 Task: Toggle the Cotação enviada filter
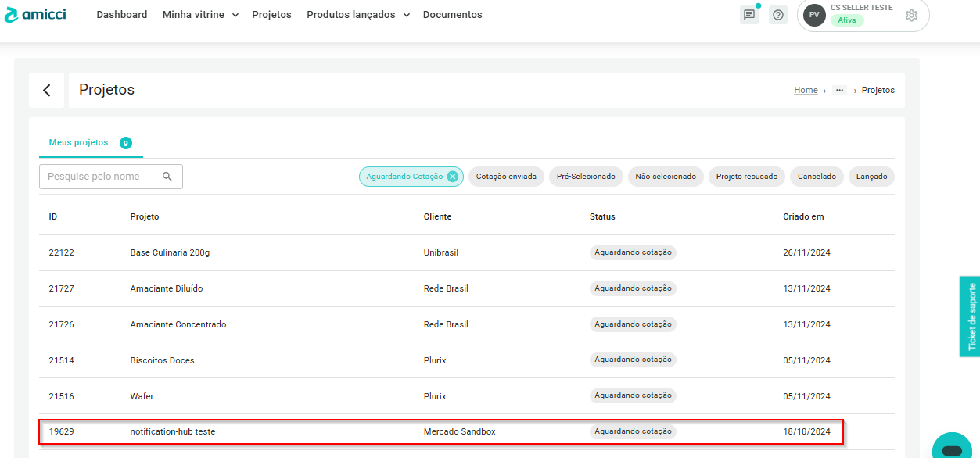pos(506,177)
